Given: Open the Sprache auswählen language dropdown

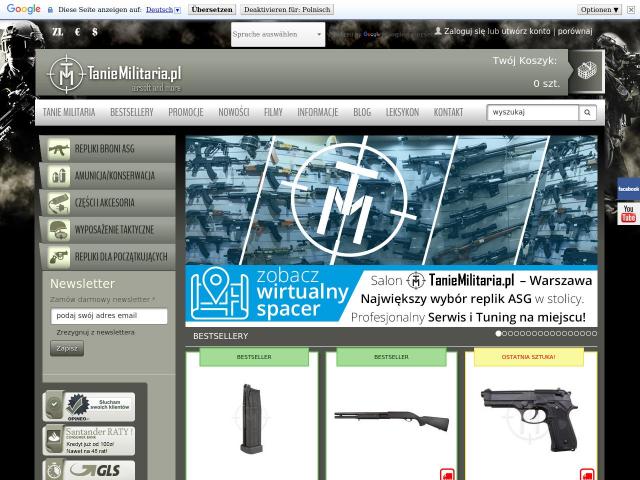Looking at the screenshot, I should pyautogui.click(x=278, y=34).
